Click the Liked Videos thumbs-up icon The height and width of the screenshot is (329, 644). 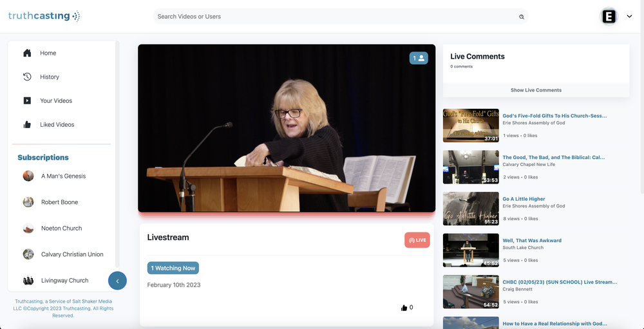tap(27, 124)
